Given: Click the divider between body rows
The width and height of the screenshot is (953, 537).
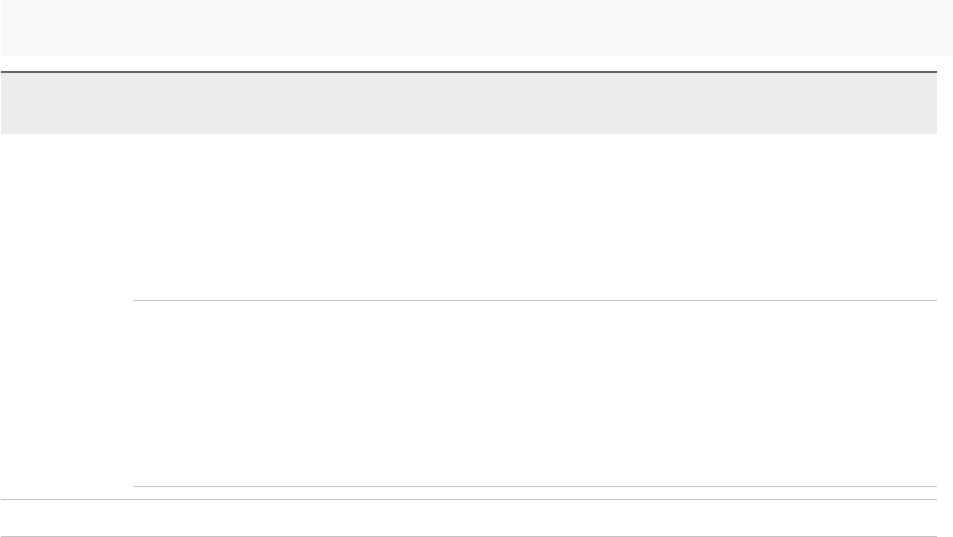Looking at the screenshot, I should coord(535,300).
